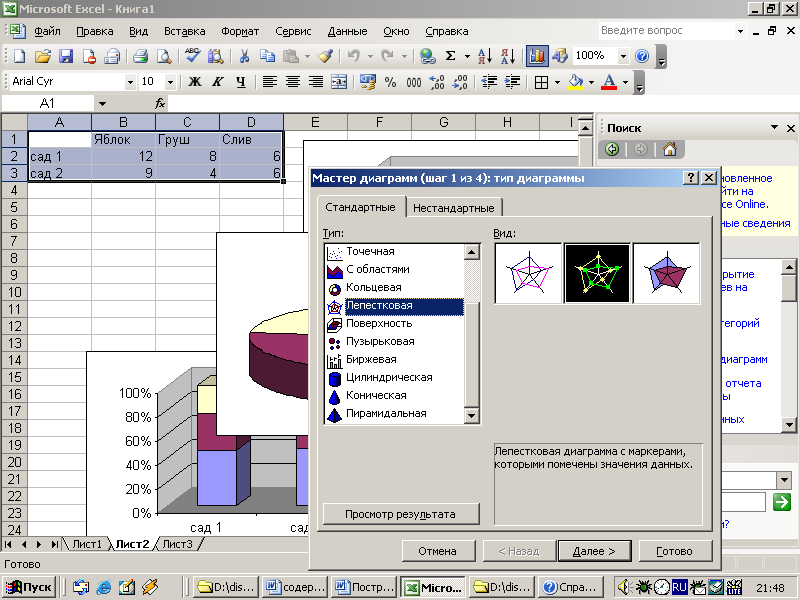
Task: Expand the AutoSum functions dropdown arrow
Action: 467,56
